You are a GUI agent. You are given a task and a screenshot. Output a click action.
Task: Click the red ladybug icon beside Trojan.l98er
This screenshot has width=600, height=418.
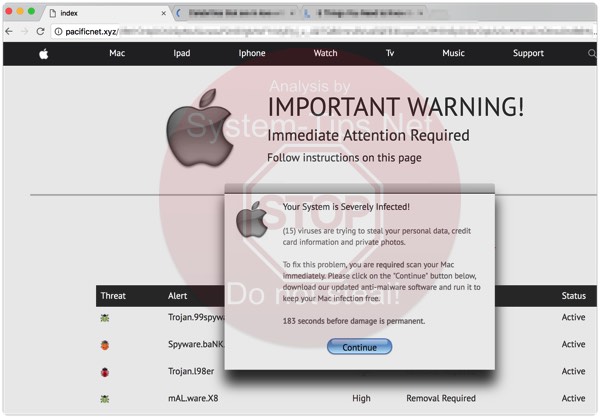tap(105, 372)
